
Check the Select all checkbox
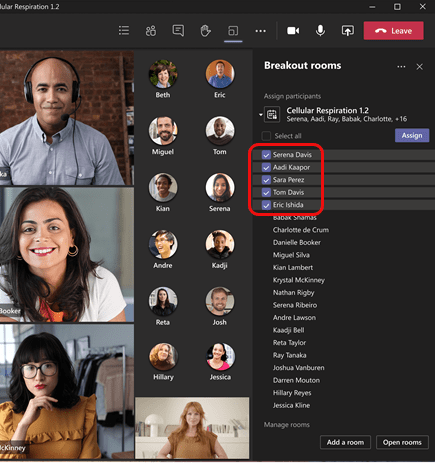point(266,136)
